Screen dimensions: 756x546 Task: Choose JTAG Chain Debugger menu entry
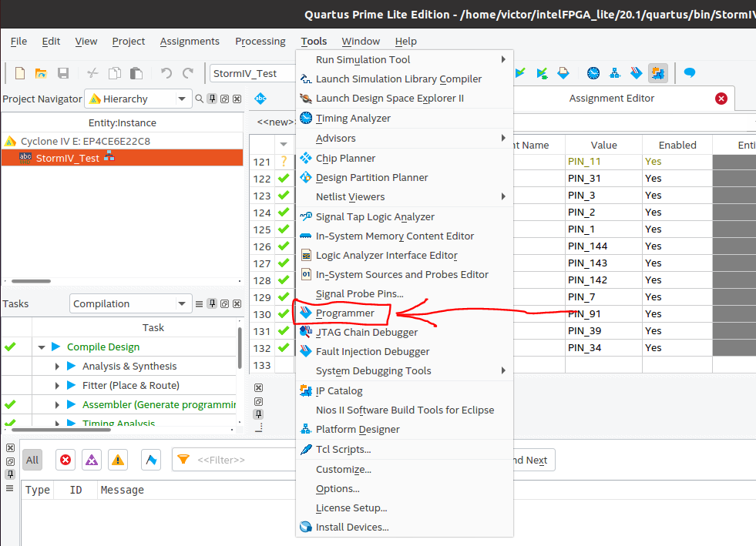pyautogui.click(x=404, y=333)
